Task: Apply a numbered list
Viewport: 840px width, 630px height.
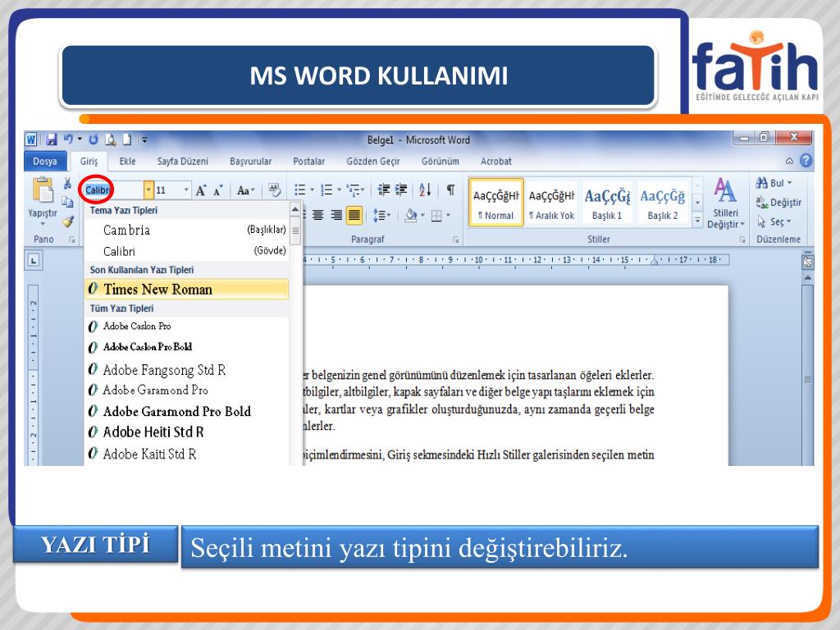Action: [x=326, y=189]
